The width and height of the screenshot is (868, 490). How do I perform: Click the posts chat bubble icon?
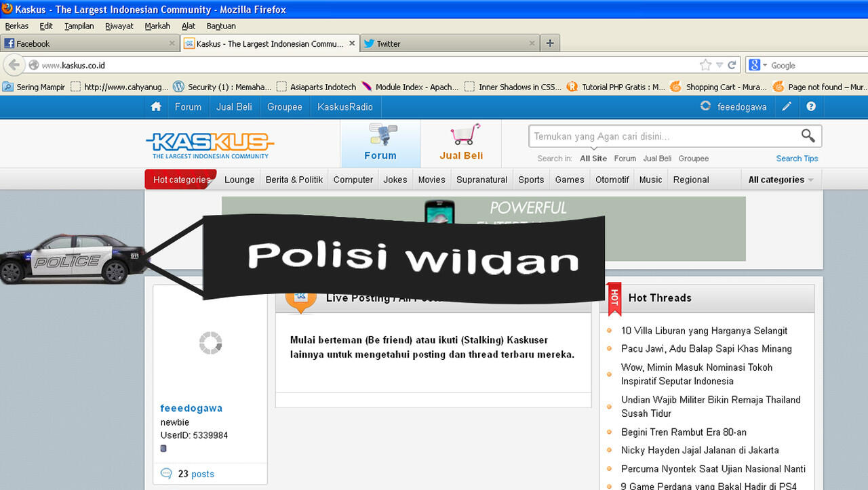coord(166,474)
